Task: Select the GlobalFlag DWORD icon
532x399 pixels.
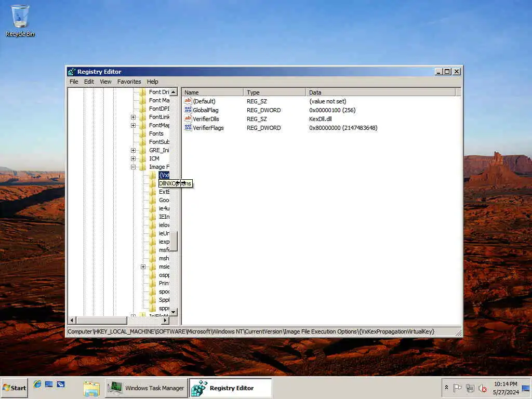Action: click(188, 110)
